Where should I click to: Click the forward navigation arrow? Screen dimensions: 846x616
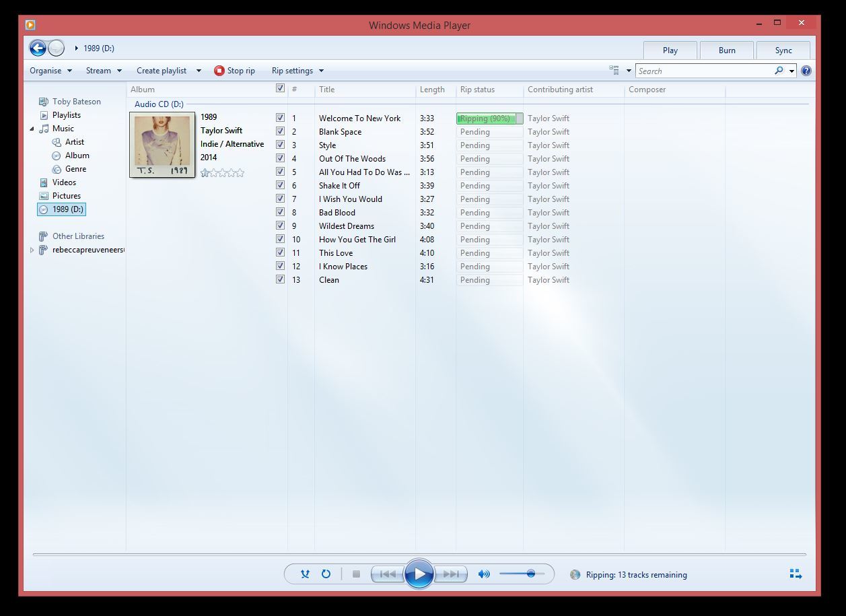click(57, 48)
